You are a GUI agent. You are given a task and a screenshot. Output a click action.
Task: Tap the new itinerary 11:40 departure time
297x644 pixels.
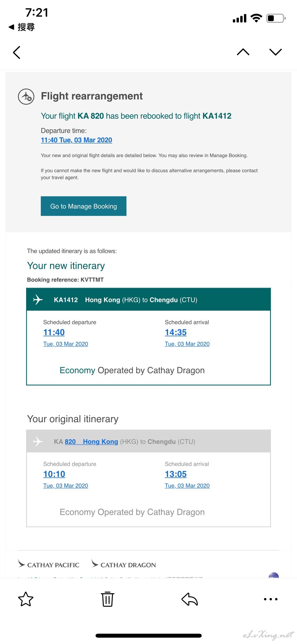tap(54, 332)
